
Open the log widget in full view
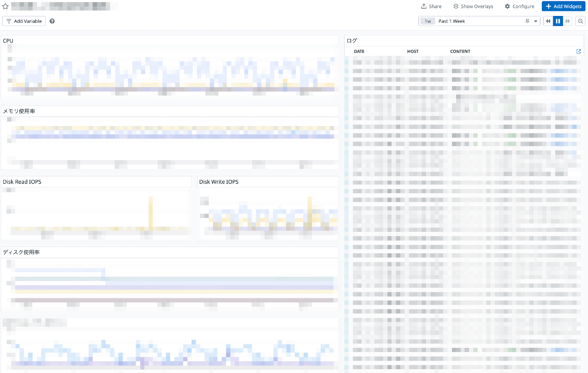(x=579, y=51)
